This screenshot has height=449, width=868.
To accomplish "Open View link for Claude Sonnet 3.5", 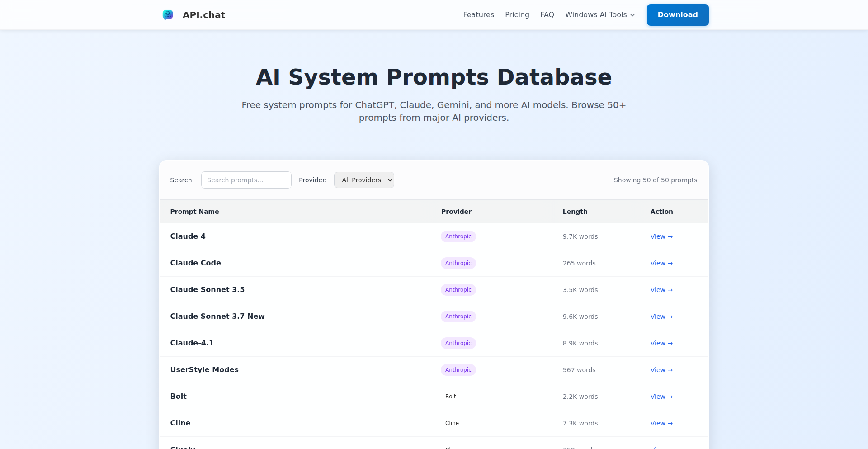I will (x=661, y=290).
